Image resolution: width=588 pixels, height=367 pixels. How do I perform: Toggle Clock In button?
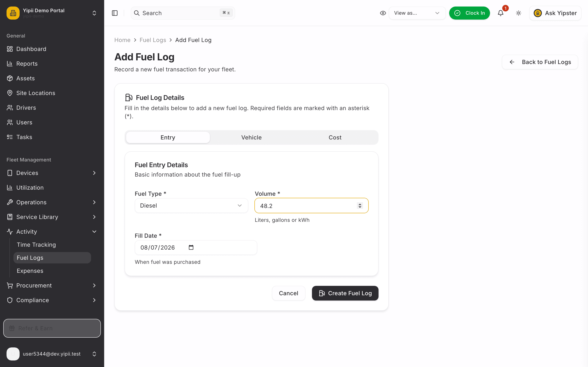(469, 13)
